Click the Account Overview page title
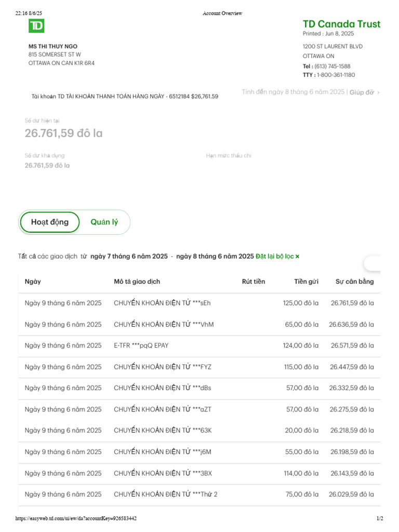Viewport: 399px width, 532px height. (x=222, y=13)
